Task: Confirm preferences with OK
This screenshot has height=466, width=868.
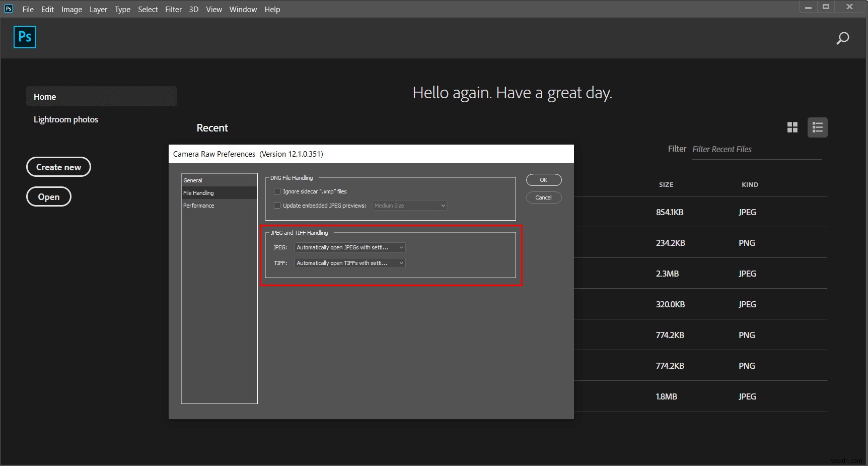Action: [543, 179]
